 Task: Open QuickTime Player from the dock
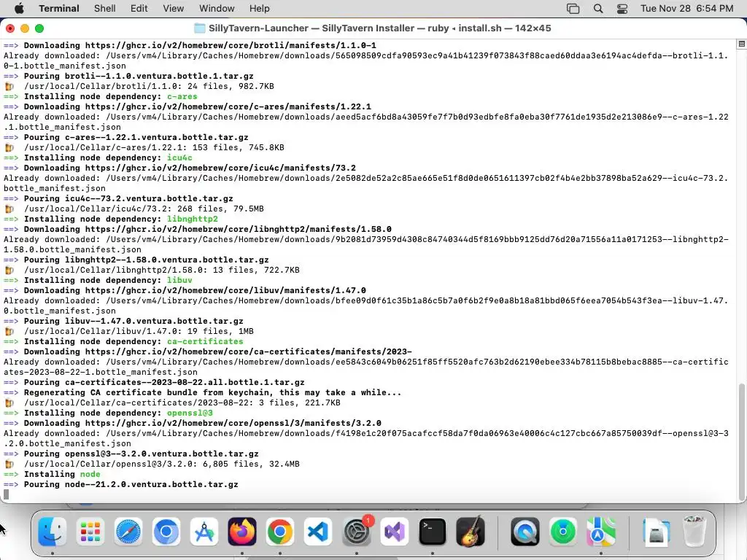pyautogui.click(x=525, y=532)
